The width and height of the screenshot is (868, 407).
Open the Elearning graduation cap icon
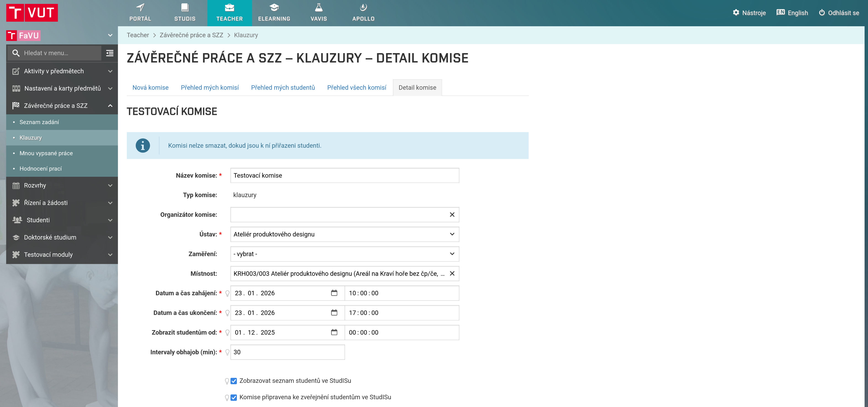tap(274, 7)
